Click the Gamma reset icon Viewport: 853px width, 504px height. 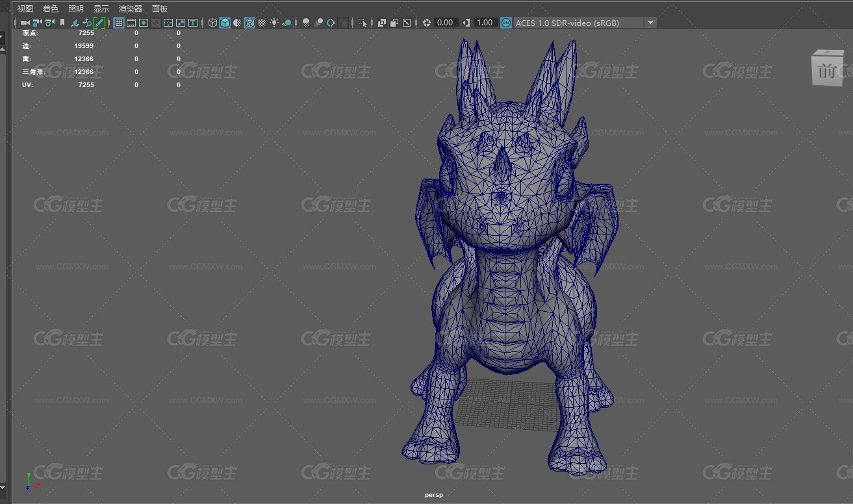466,23
